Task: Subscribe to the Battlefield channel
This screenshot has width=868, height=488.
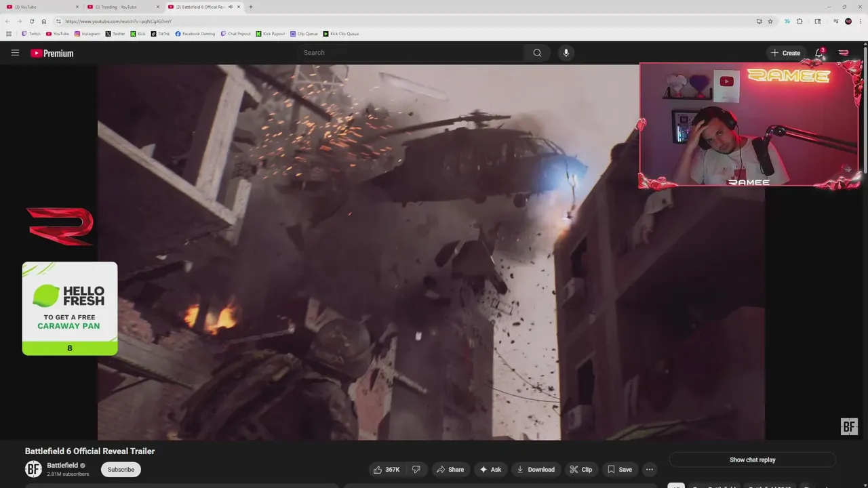Action: tap(121, 470)
